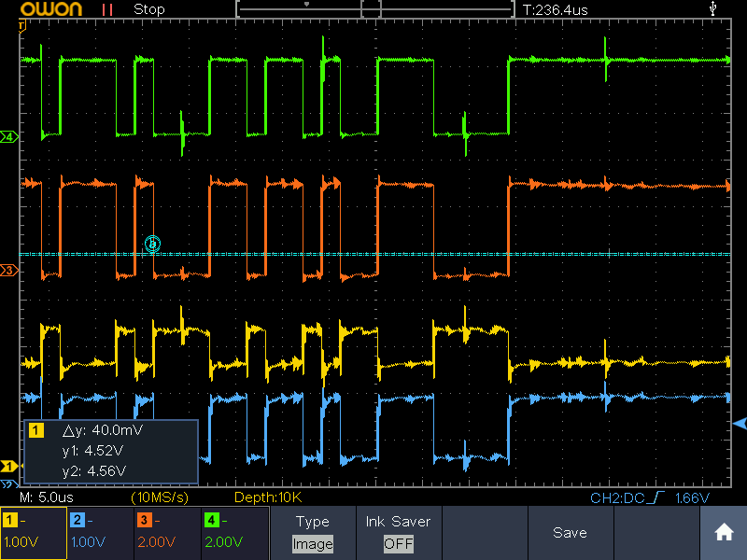Viewport: 747px width, 560px height.
Task: Select channel 3 tab showing 2.00V
Action: (x=168, y=533)
